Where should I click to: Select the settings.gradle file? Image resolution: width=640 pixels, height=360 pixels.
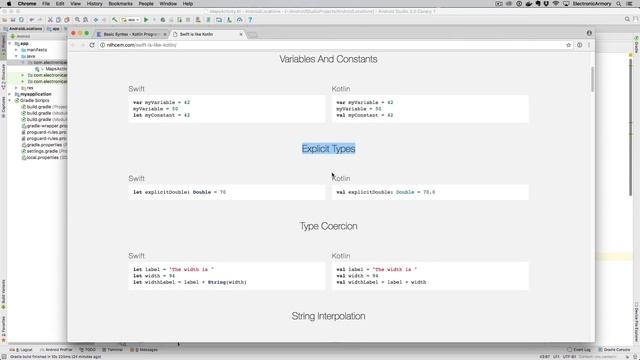[45, 151]
